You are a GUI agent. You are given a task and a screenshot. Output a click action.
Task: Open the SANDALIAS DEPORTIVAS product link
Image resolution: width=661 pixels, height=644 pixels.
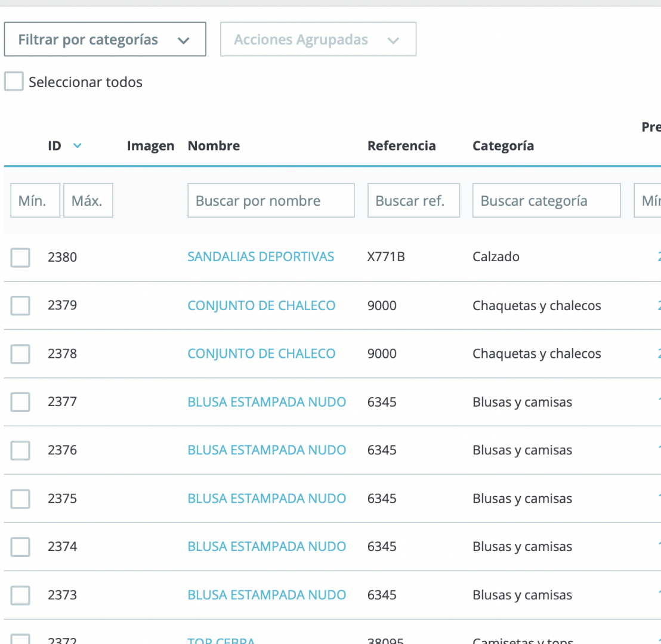pyautogui.click(x=261, y=256)
